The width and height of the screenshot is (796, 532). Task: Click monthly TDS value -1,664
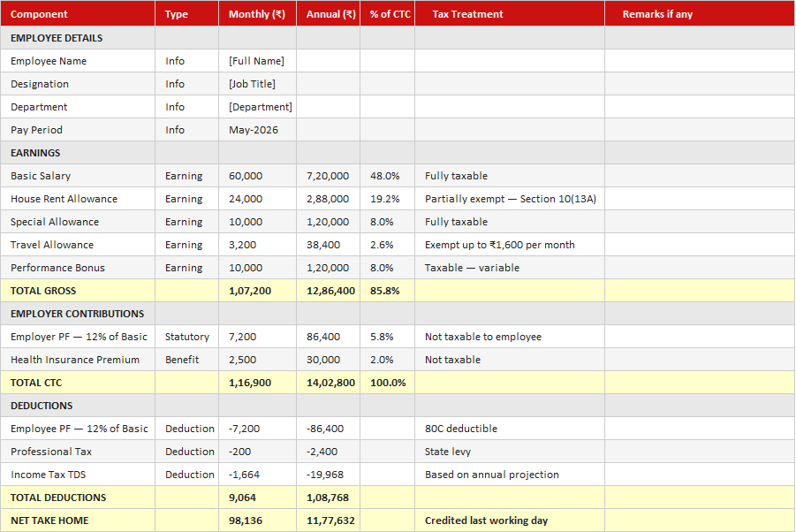(257, 475)
